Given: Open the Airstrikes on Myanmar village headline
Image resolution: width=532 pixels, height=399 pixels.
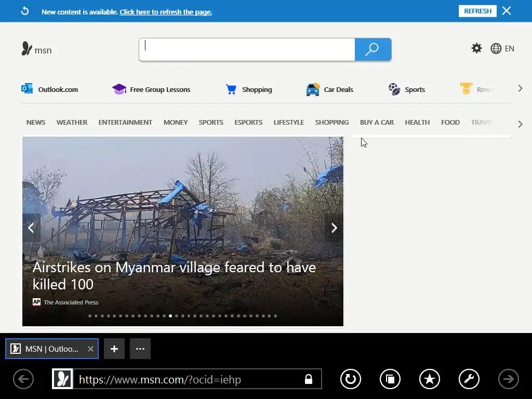Looking at the screenshot, I should 174,276.
